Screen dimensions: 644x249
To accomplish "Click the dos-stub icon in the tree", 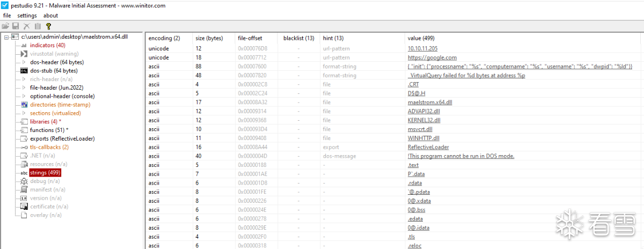I will [24, 71].
